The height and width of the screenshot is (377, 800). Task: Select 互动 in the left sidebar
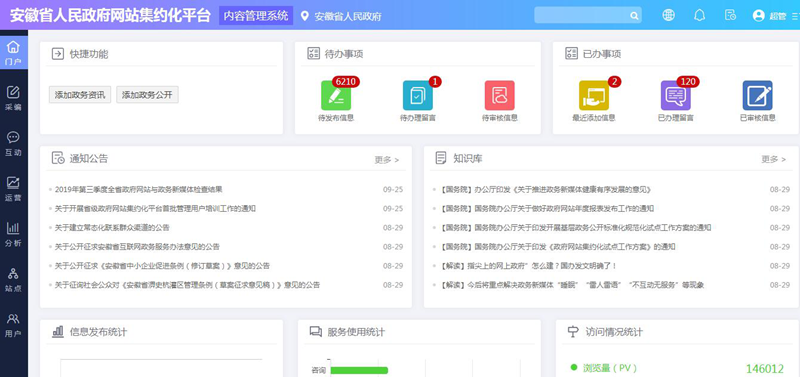pos(13,143)
